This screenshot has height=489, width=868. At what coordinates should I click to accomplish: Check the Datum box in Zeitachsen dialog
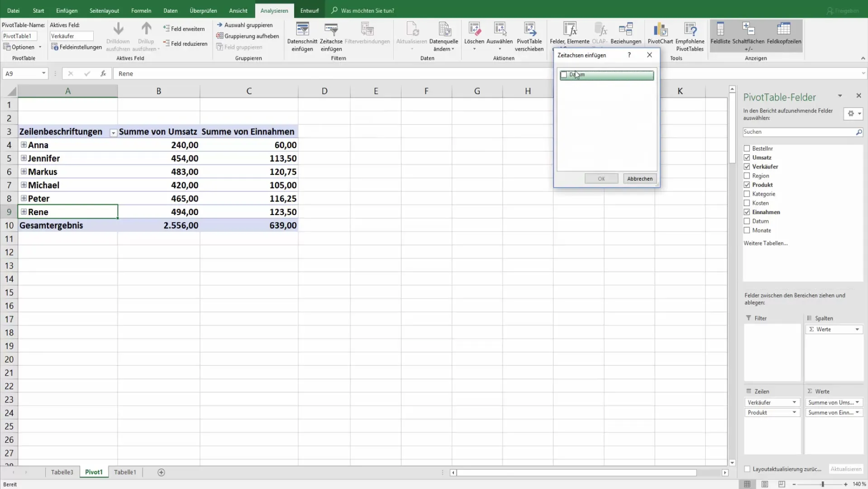pos(564,75)
